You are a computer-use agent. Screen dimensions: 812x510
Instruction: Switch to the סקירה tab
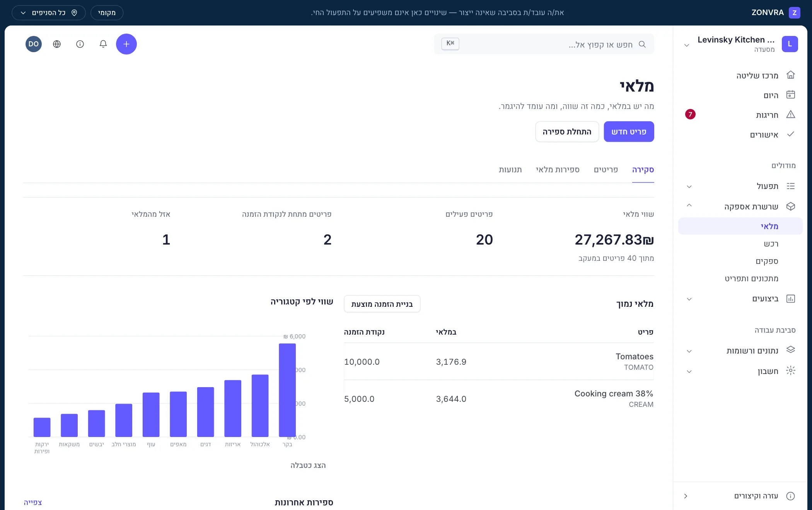coord(643,170)
